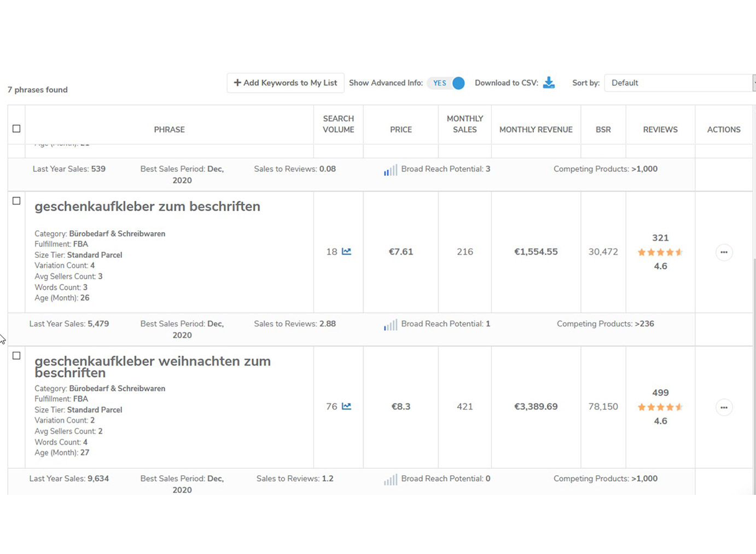Open search volume trend chart for 76
The width and height of the screenshot is (756, 554).
[346, 406]
